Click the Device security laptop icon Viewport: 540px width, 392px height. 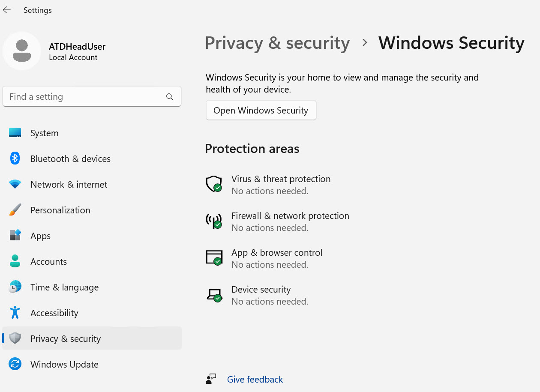click(214, 295)
